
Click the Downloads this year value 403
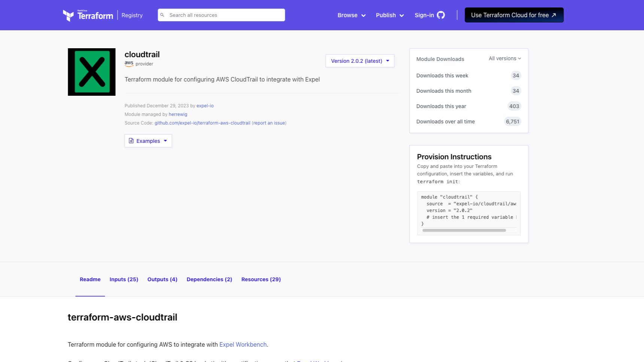point(514,106)
